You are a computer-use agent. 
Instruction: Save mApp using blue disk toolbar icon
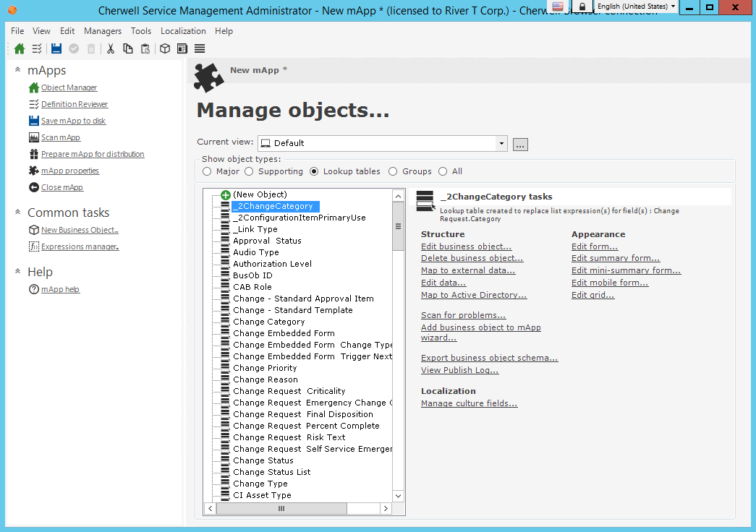pos(56,48)
